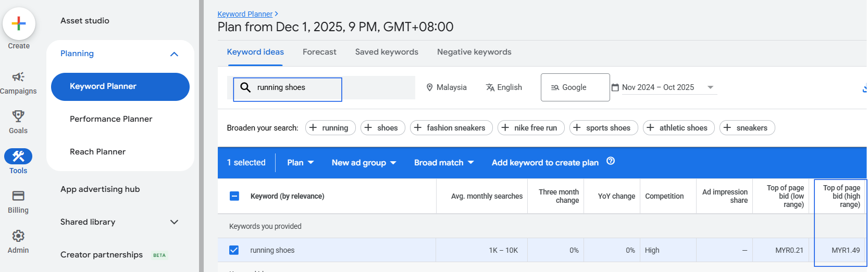
Task: Click Add keyword to create plan
Action: [x=545, y=163]
